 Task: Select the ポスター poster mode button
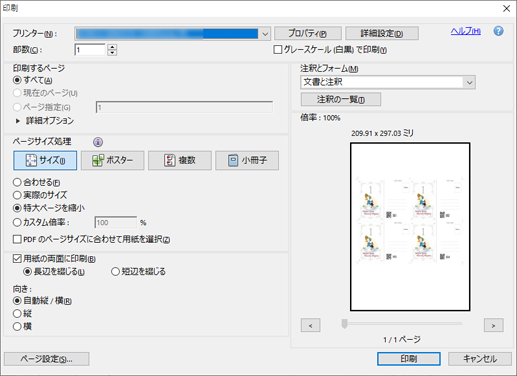pyautogui.click(x=113, y=160)
